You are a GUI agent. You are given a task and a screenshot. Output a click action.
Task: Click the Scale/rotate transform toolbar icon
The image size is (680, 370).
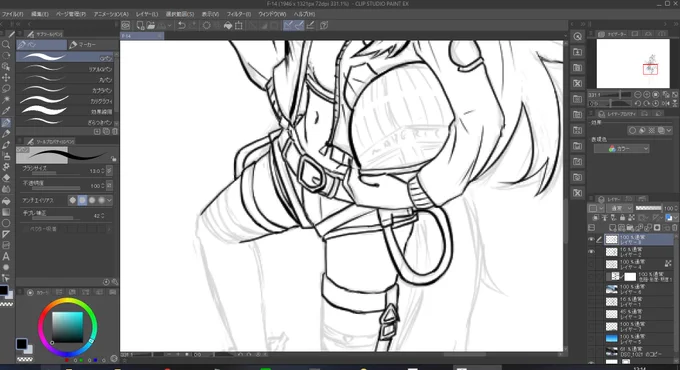[x=239, y=25]
